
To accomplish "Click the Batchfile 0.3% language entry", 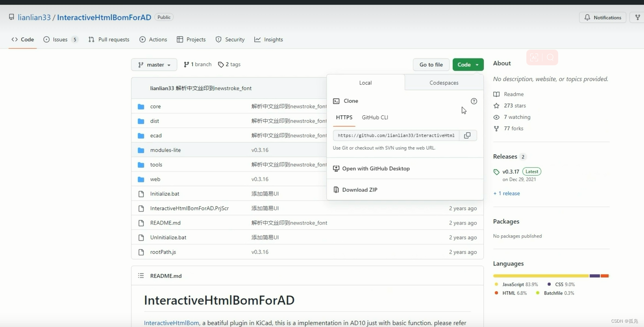I will [x=555, y=293].
